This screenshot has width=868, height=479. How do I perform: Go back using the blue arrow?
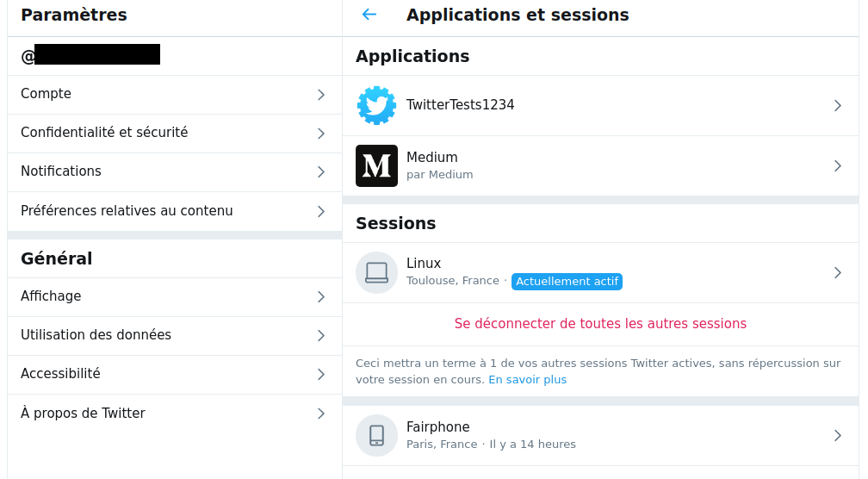pos(369,15)
